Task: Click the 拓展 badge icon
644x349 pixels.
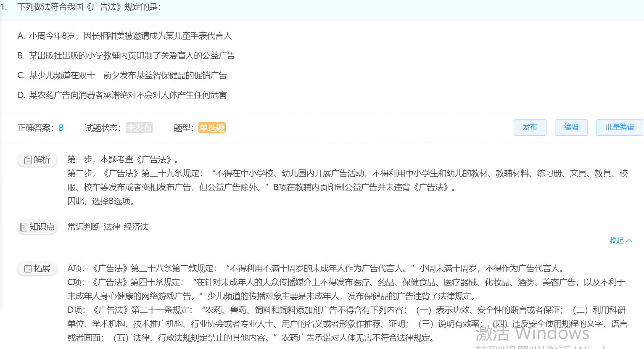Action: [28, 269]
